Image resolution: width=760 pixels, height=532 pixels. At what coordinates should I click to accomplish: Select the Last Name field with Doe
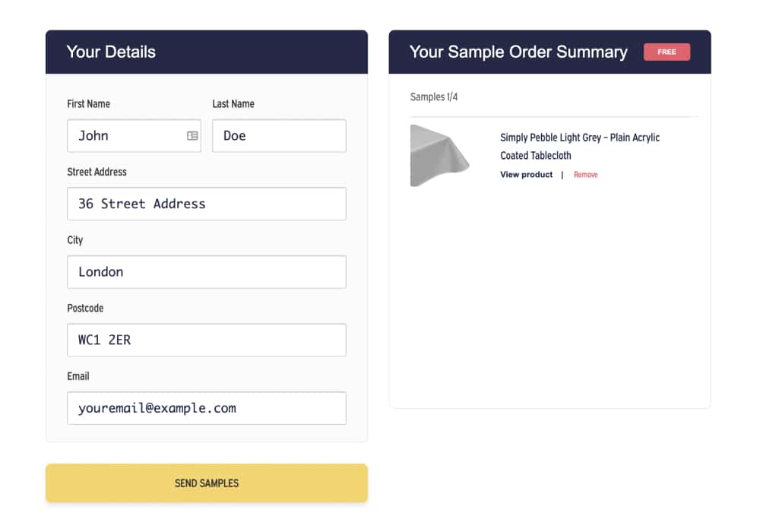click(x=279, y=136)
